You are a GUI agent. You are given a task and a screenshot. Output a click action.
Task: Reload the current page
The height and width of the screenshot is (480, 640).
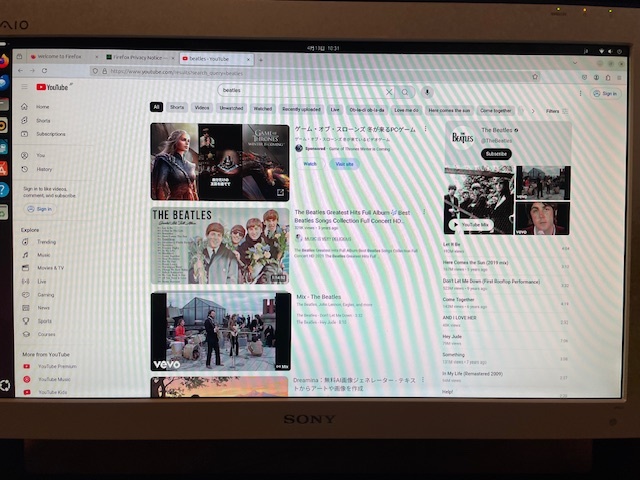tap(44, 71)
